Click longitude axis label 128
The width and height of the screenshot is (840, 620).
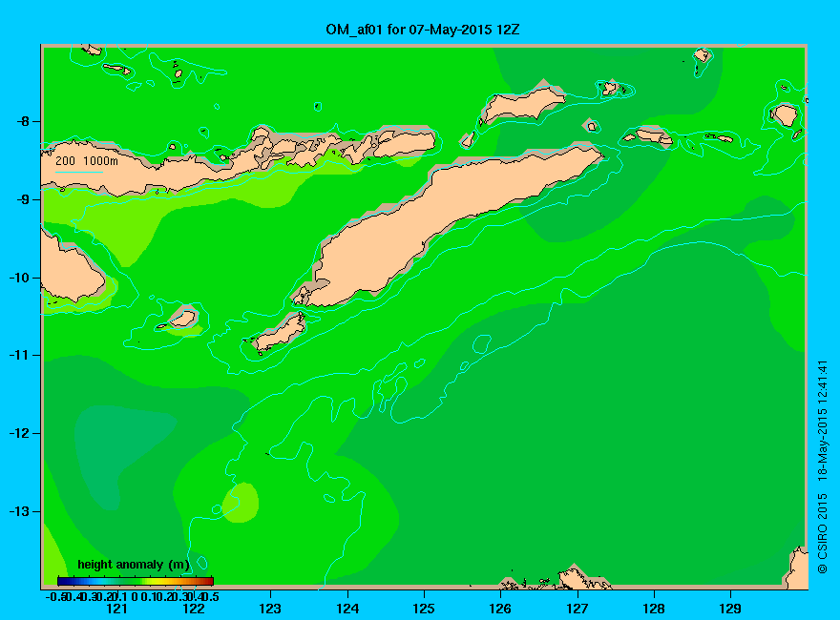pos(654,609)
